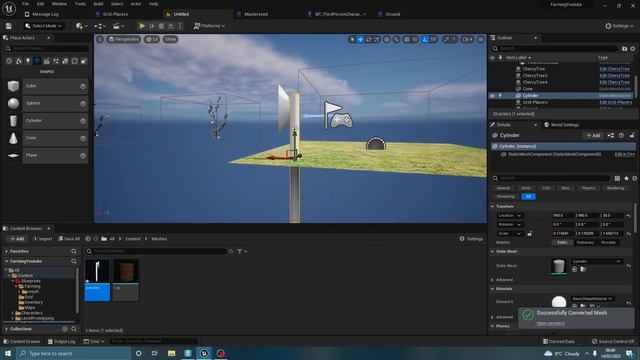Open the File menu

[x=25, y=4]
